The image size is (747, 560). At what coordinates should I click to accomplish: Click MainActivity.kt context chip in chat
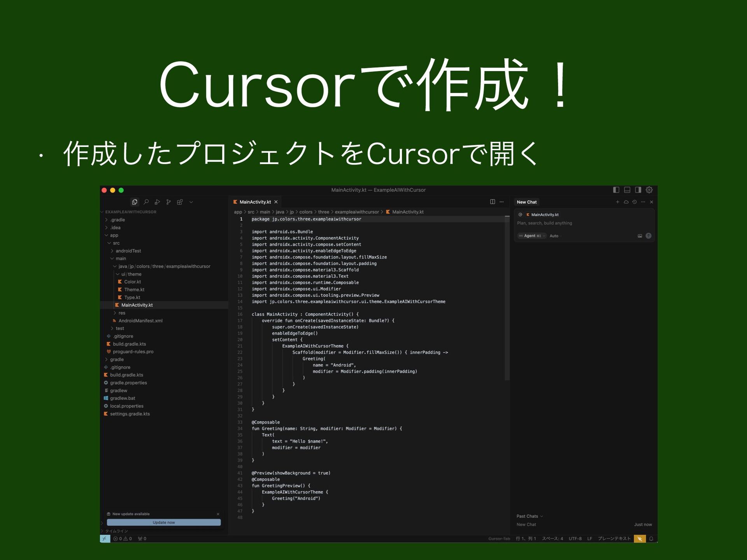point(542,215)
